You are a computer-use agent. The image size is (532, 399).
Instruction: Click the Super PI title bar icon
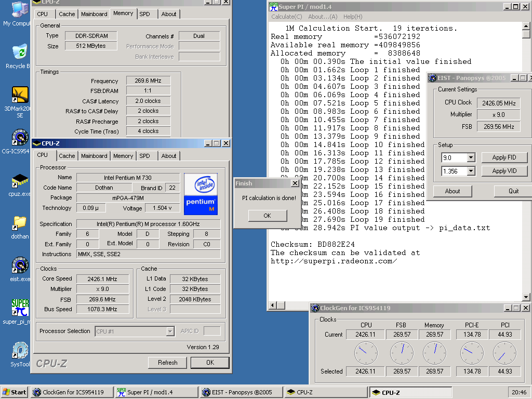273,6
